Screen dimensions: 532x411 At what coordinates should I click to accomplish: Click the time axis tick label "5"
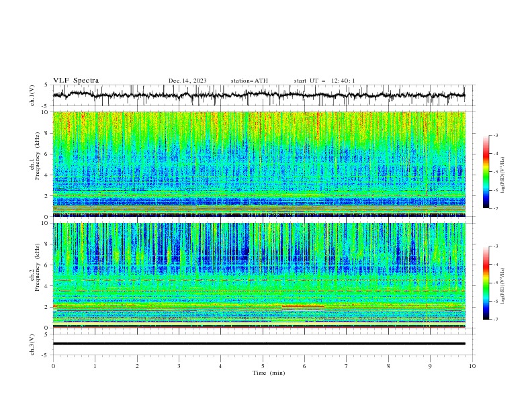pos(263,366)
